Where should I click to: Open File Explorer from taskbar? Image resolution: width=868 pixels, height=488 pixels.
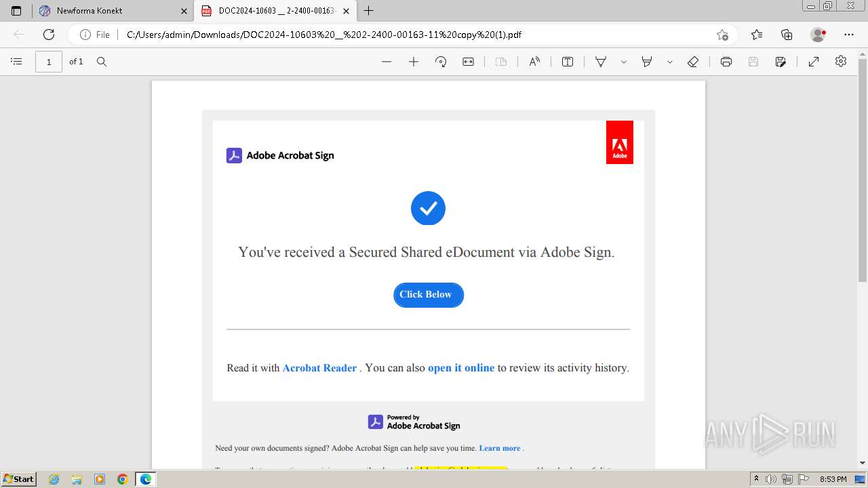tap(77, 479)
